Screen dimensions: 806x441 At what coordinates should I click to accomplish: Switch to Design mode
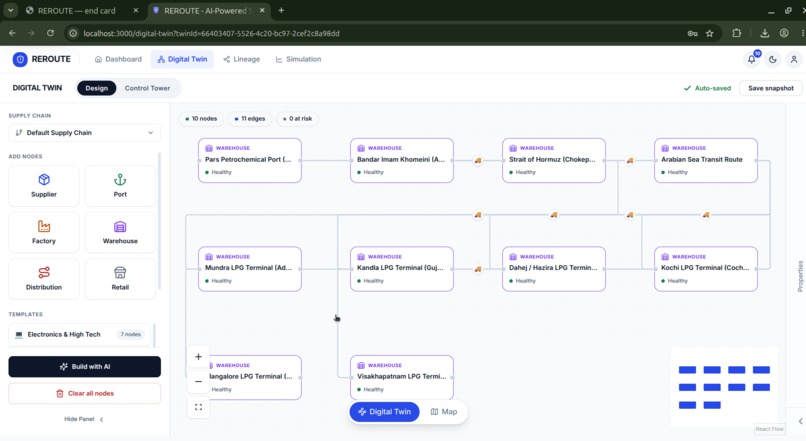point(97,88)
